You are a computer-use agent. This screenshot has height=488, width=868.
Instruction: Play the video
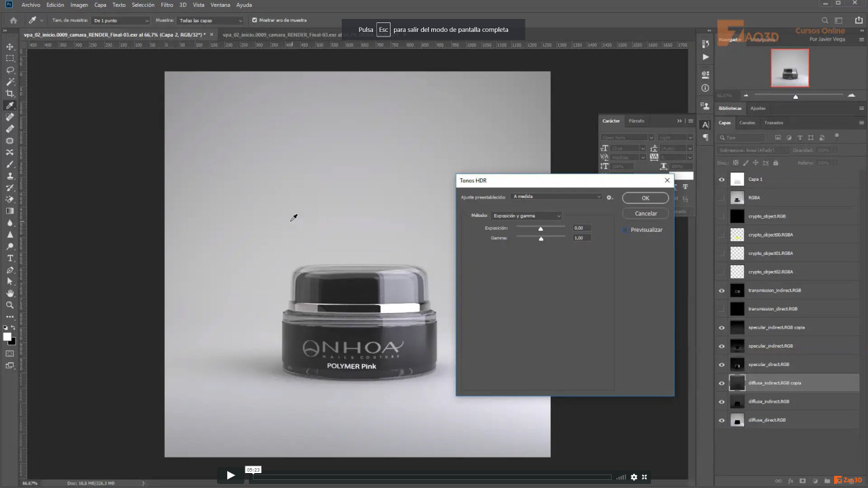click(231, 475)
